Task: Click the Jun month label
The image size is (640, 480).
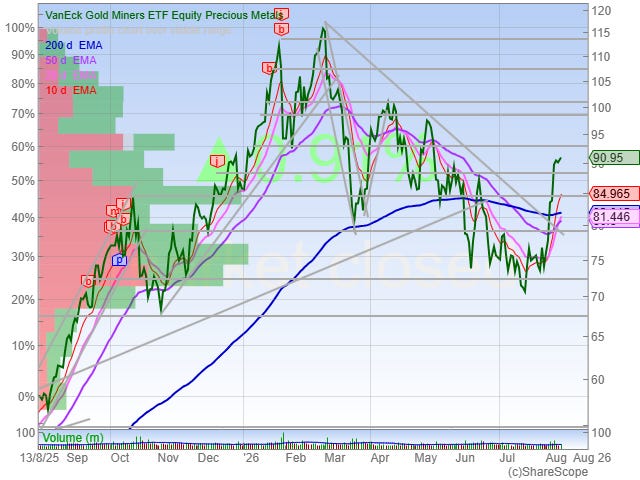Action: tap(465, 458)
